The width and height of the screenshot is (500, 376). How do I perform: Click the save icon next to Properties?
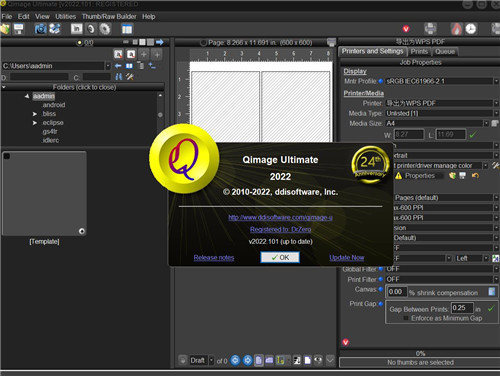(463, 175)
